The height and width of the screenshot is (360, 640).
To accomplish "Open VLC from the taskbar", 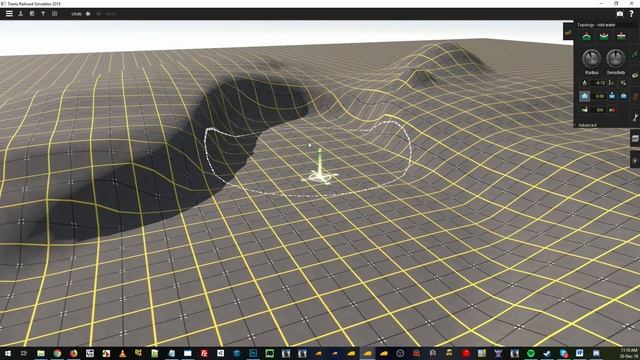I will click(122, 353).
